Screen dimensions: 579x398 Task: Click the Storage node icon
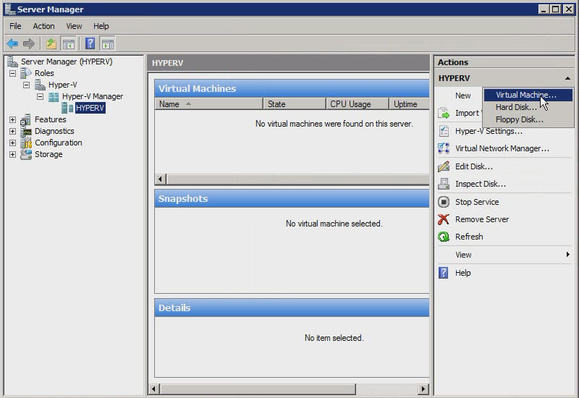tap(26, 154)
